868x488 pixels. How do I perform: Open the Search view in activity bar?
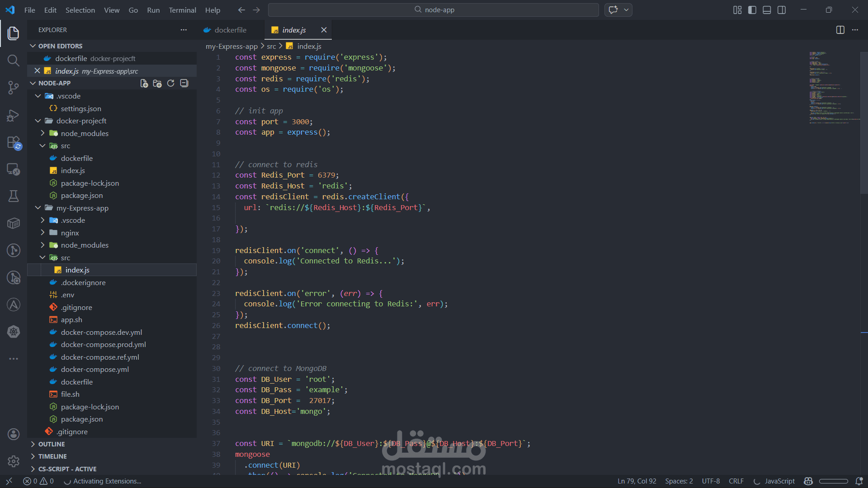[x=14, y=61]
